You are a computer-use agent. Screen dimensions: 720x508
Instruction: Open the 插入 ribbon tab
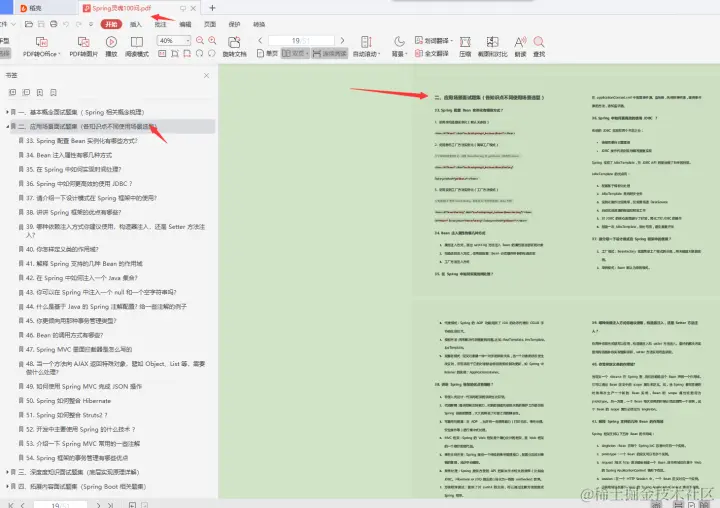(x=136, y=24)
